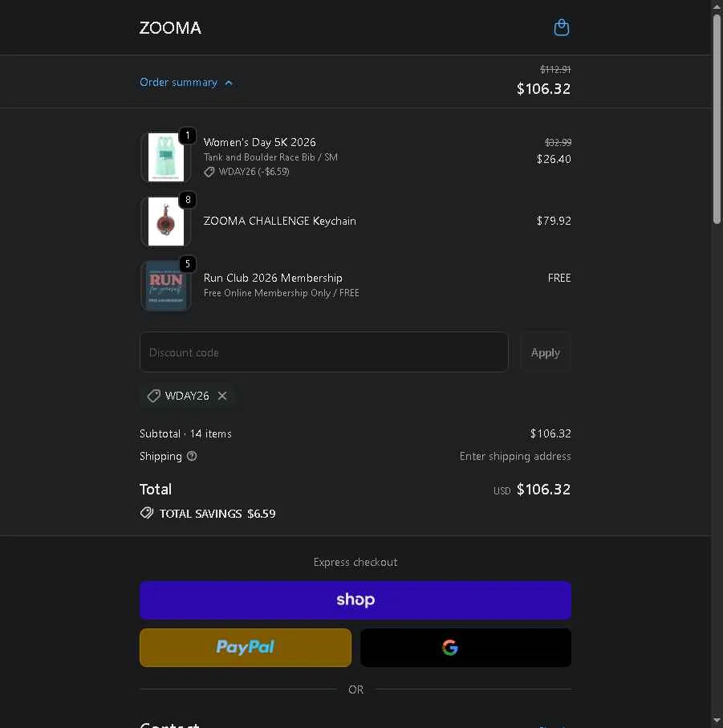Viewport: 723px width, 728px height.
Task: Click the "Order summary" link text
Action: pos(179,82)
